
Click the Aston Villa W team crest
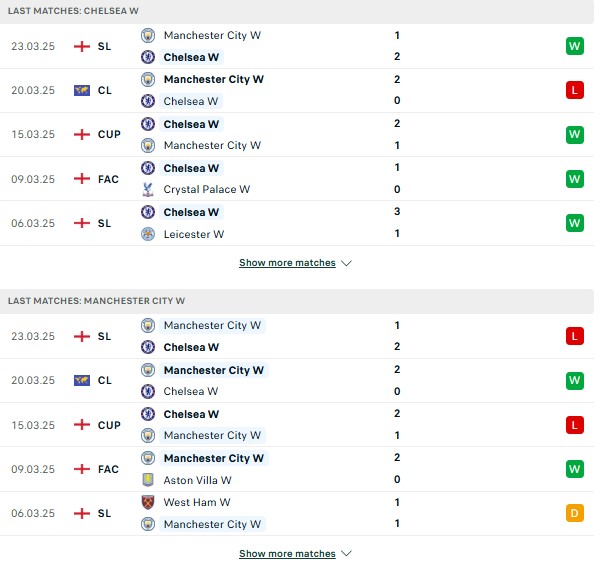coord(148,480)
